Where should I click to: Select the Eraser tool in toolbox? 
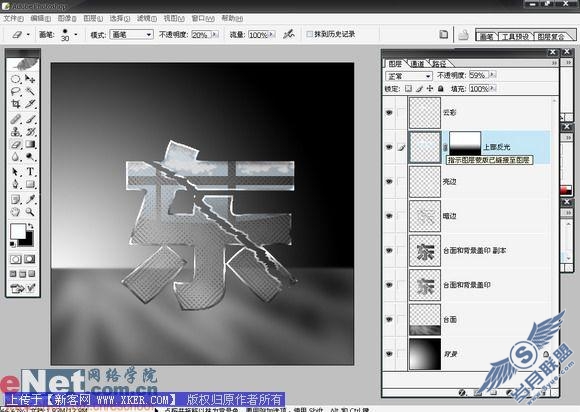(15, 144)
